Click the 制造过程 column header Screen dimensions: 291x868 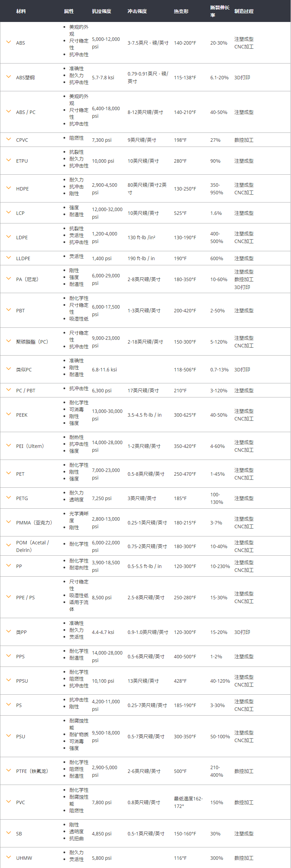pos(244,11)
